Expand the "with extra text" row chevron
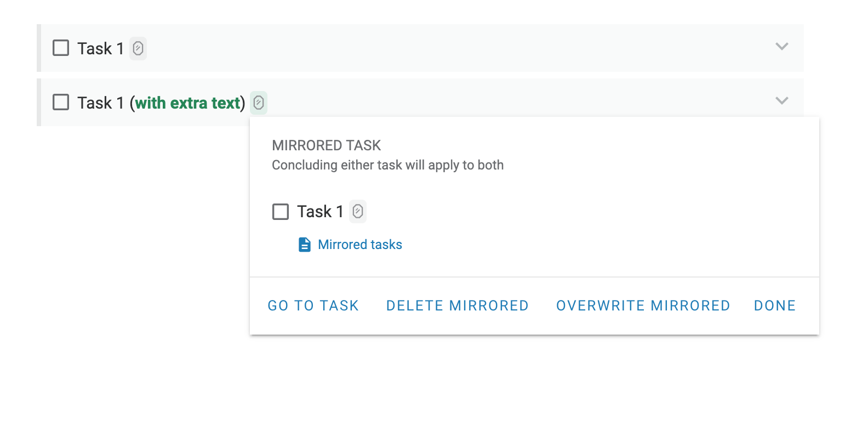868x441 pixels. coord(782,101)
